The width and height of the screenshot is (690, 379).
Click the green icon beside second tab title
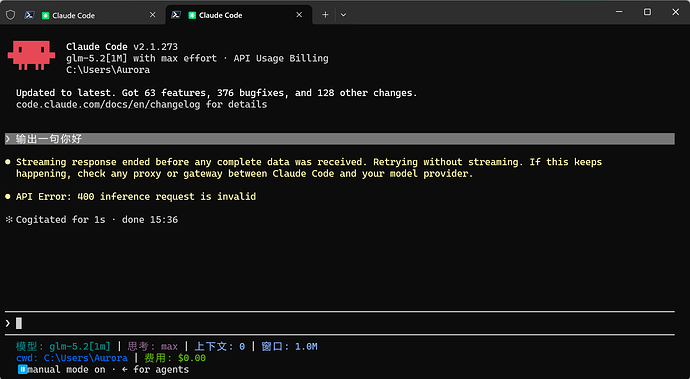pyautogui.click(x=192, y=15)
